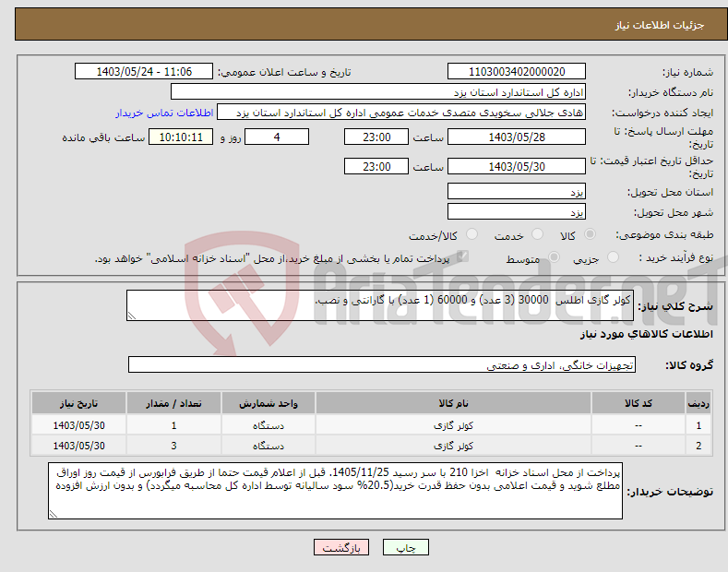Click the announcement date field 1403/05/24 - 11:06
This screenshot has height=572, width=728.
pyautogui.click(x=144, y=72)
